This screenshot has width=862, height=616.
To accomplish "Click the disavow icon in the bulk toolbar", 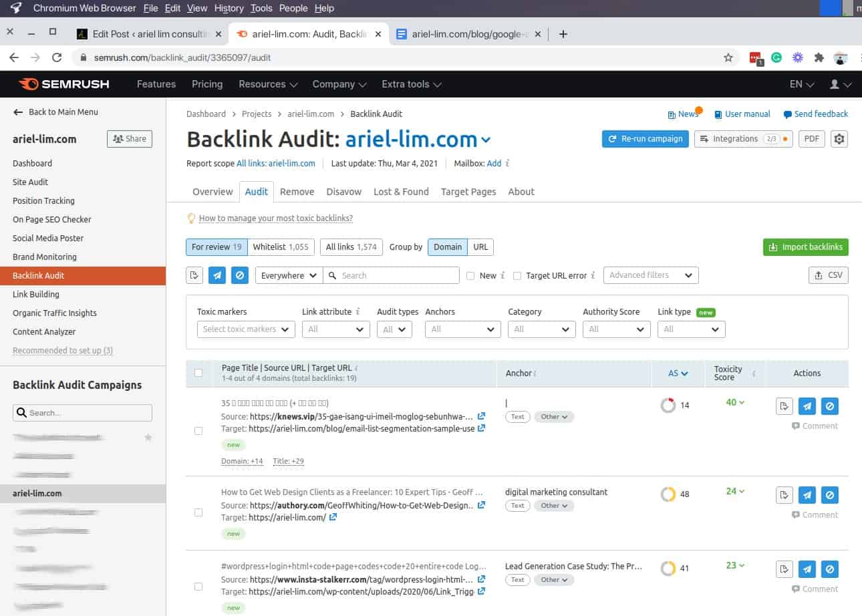I will pyautogui.click(x=240, y=275).
